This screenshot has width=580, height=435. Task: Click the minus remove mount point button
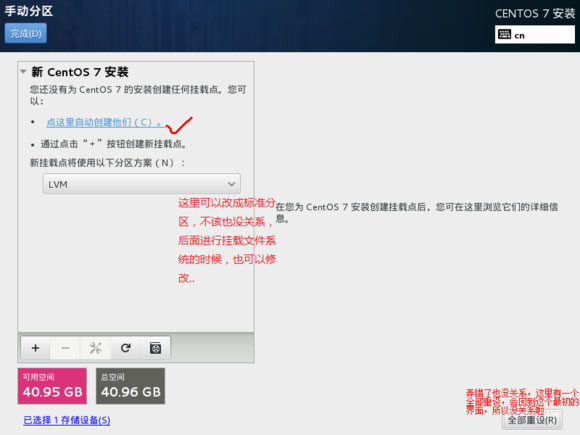point(65,348)
